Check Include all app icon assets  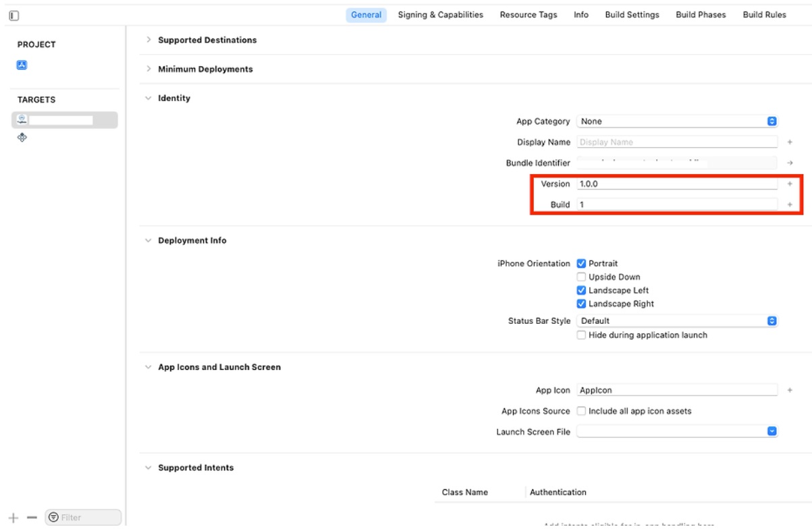582,411
